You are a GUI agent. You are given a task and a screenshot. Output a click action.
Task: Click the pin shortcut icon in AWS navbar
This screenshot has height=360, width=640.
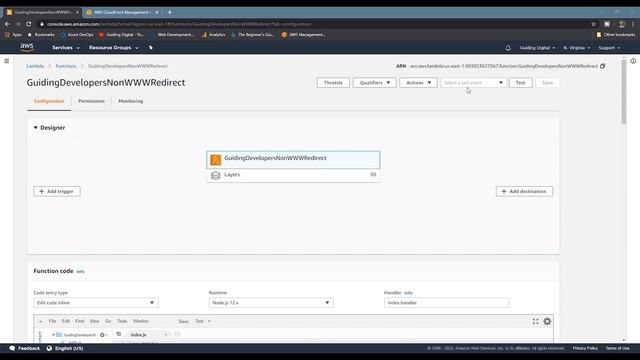click(x=151, y=48)
